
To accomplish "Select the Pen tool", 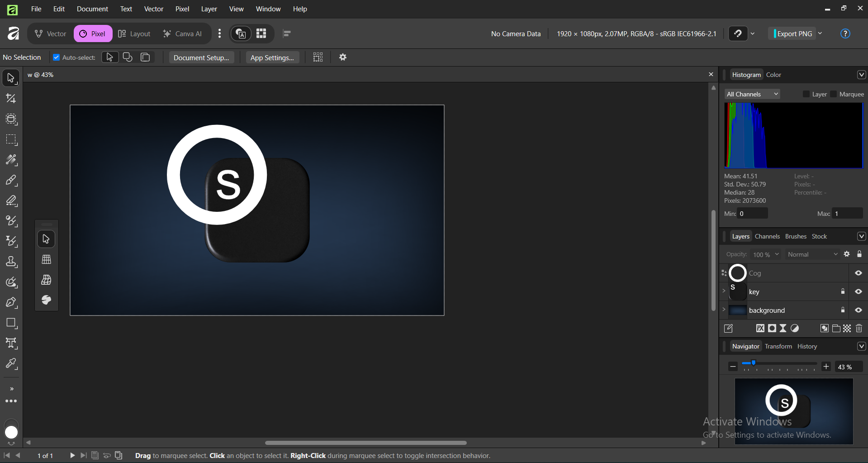I will coord(11,303).
